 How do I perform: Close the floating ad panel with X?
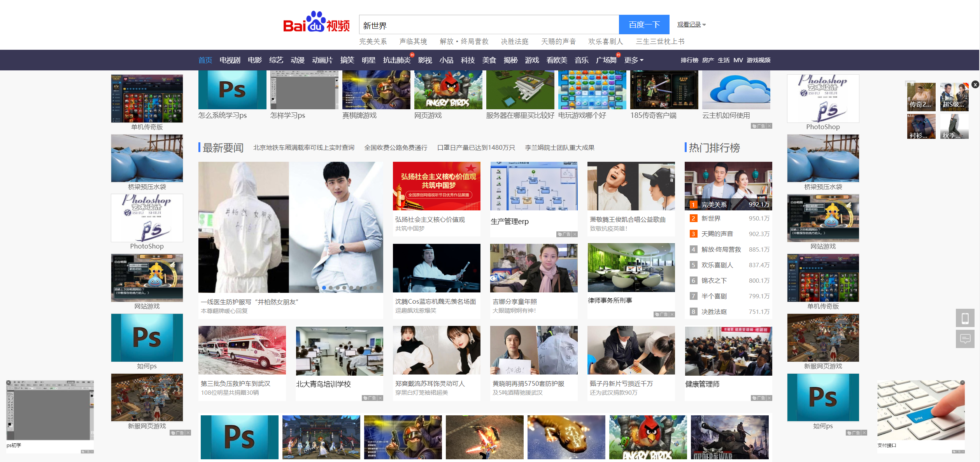[975, 84]
